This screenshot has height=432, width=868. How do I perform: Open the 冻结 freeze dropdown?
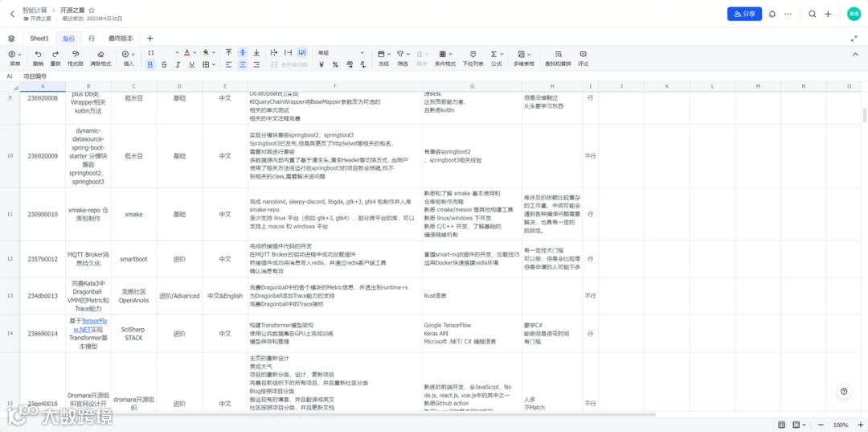coord(383,58)
